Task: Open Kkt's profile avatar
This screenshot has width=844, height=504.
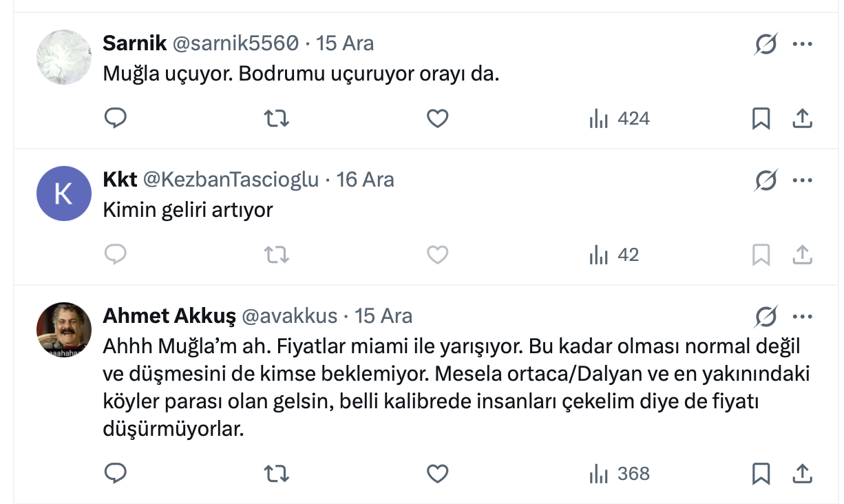Action: click(63, 193)
